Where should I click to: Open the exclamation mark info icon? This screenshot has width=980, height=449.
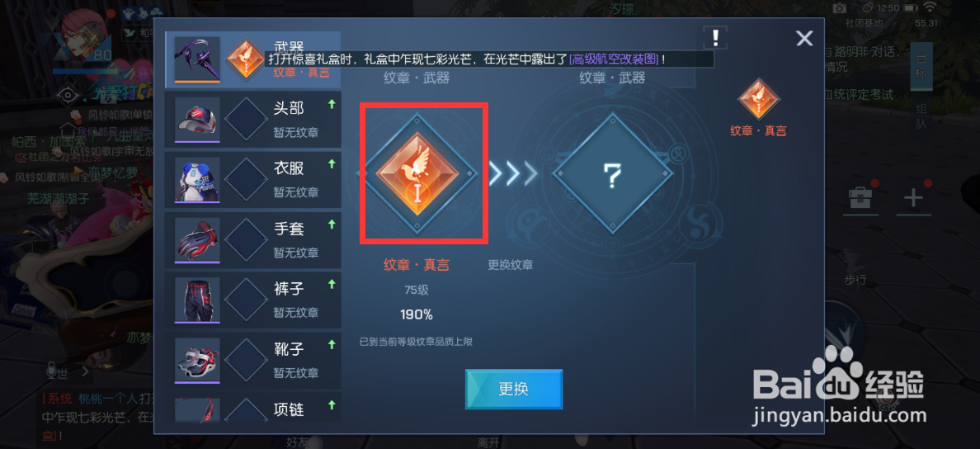[x=715, y=37]
